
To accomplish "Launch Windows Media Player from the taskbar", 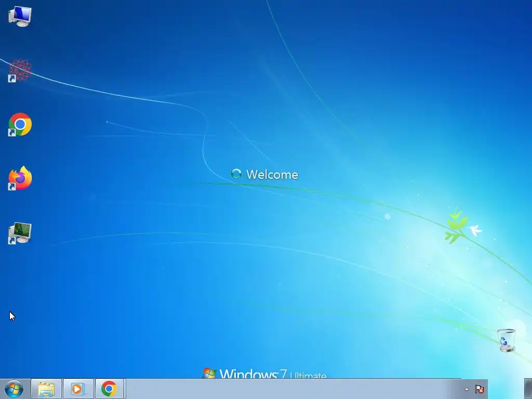I will click(78, 389).
